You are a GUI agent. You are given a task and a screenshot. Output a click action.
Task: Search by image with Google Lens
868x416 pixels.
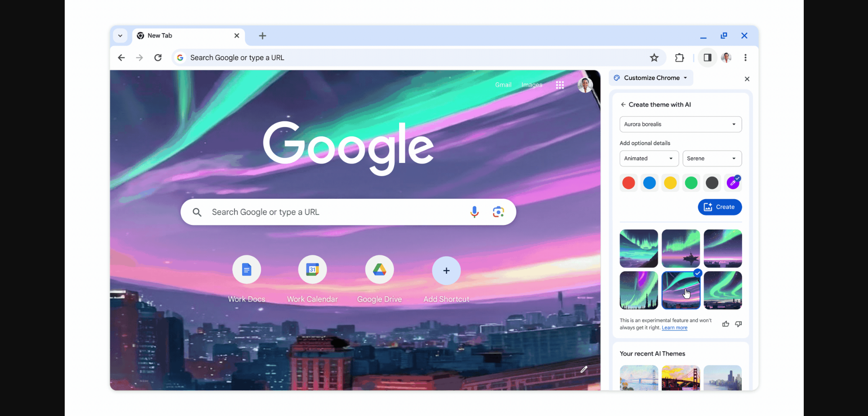pyautogui.click(x=498, y=212)
